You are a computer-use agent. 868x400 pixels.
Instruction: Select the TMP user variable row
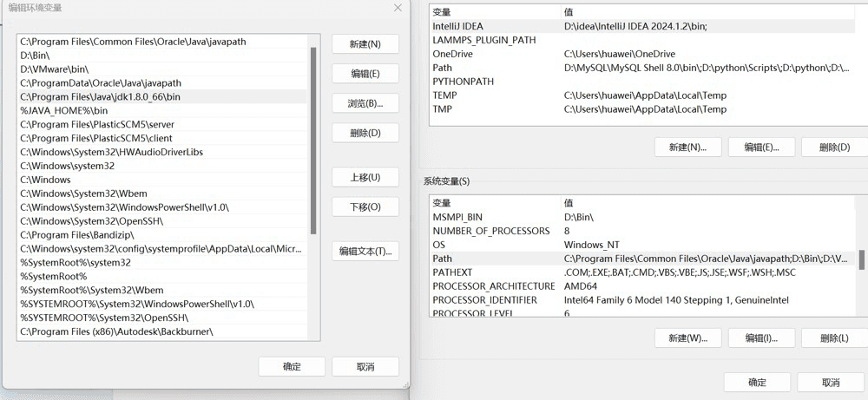tap(642, 109)
